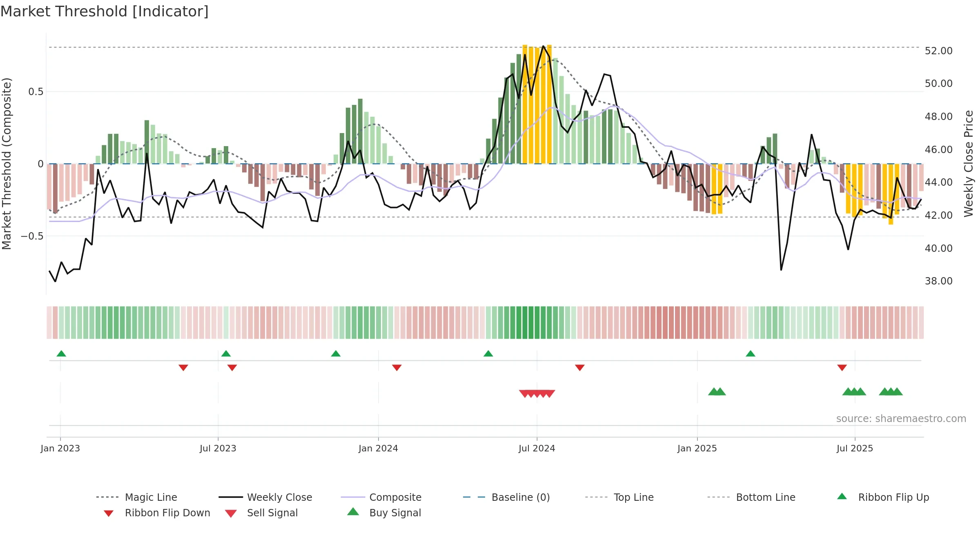
Task: Click the 46.00 price axis label
Action: [938, 149]
